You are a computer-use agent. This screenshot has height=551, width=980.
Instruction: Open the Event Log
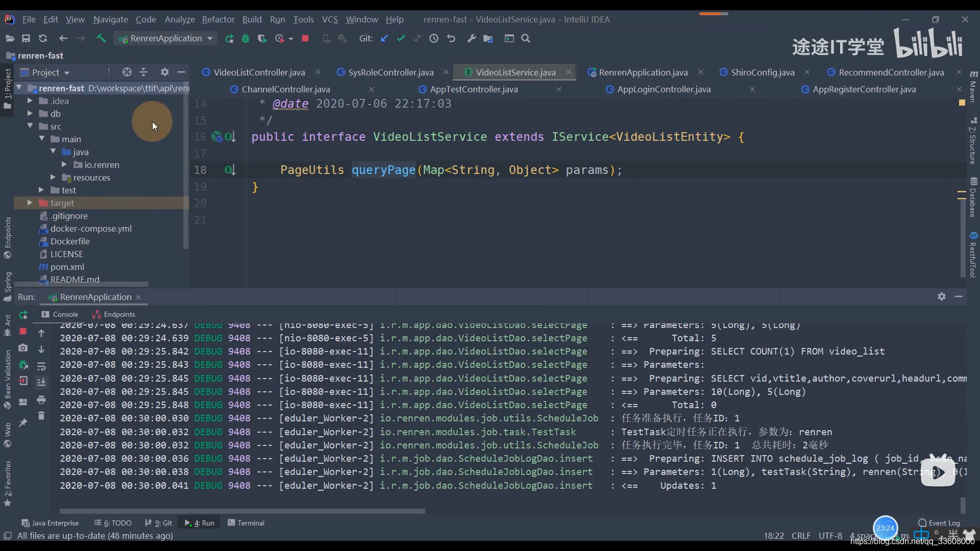tap(939, 523)
